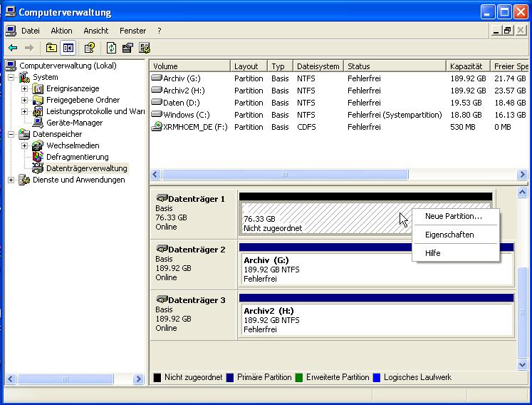
Task: Choose Eigenschaften in the context menu
Action: (449, 235)
